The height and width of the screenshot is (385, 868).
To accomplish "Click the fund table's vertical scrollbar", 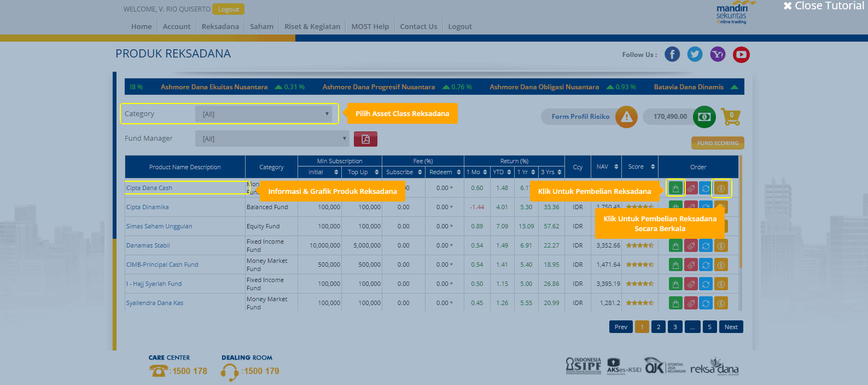I will (741, 219).
